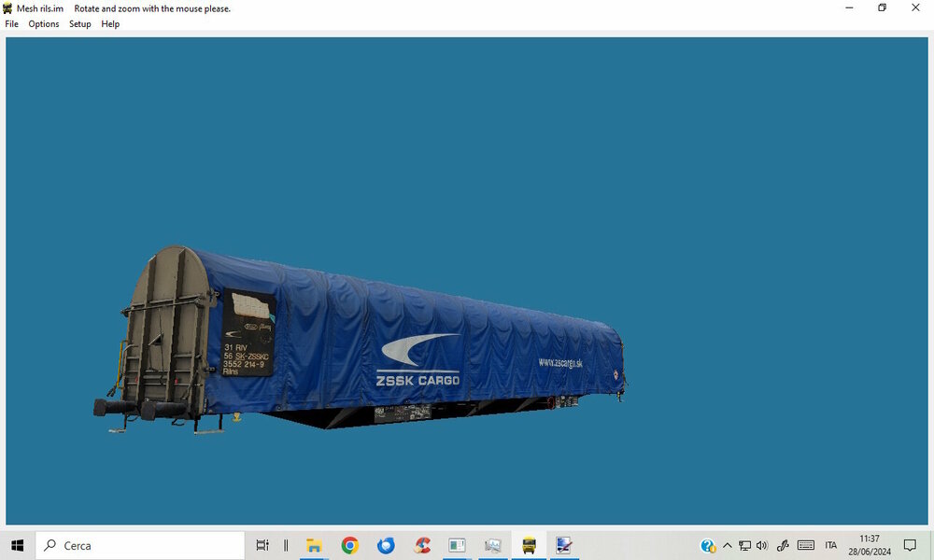Open the File menu
Screen dimensions: 934x560
(12, 24)
